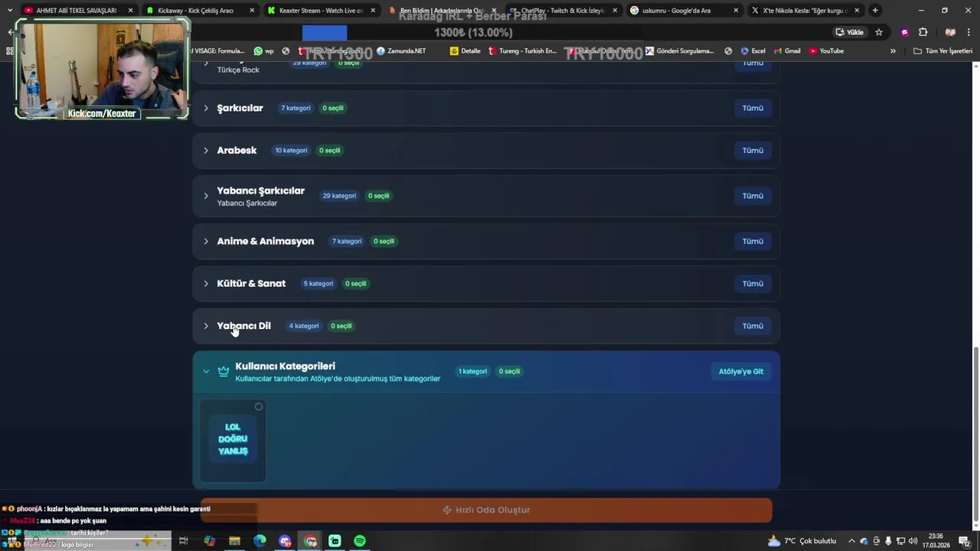Open the YouTube bookmark
The width and height of the screenshot is (980, 551).
(826, 51)
